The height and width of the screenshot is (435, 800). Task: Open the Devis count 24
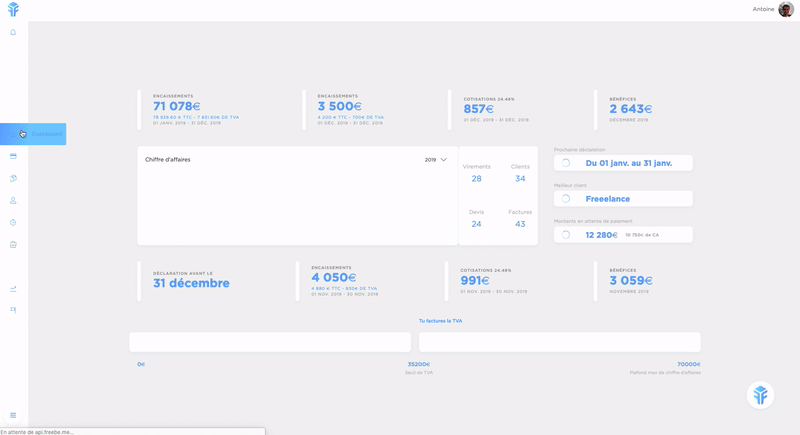[x=476, y=224]
